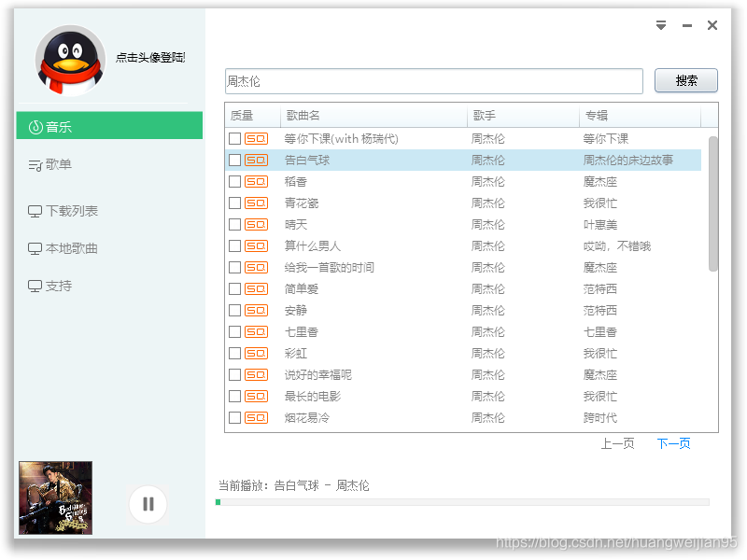Check the box for 安静

pos(234,310)
